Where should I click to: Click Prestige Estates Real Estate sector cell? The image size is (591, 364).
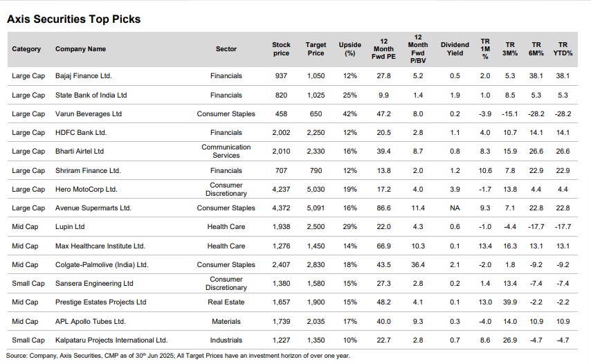click(226, 302)
